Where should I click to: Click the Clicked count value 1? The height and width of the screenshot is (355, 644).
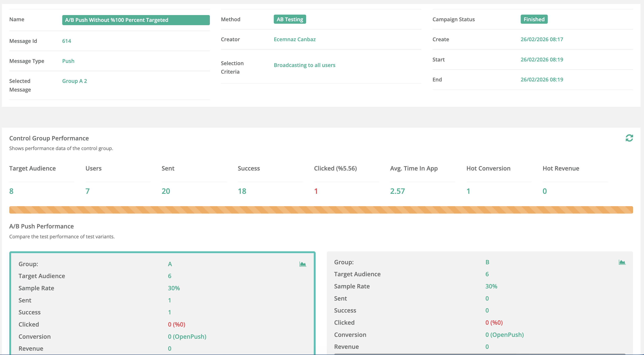click(x=316, y=191)
